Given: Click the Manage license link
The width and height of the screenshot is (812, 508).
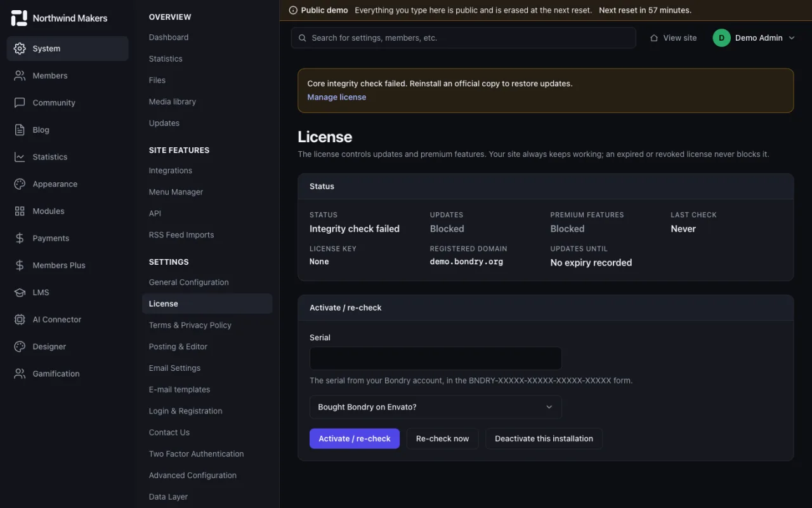Looking at the screenshot, I should [337, 97].
